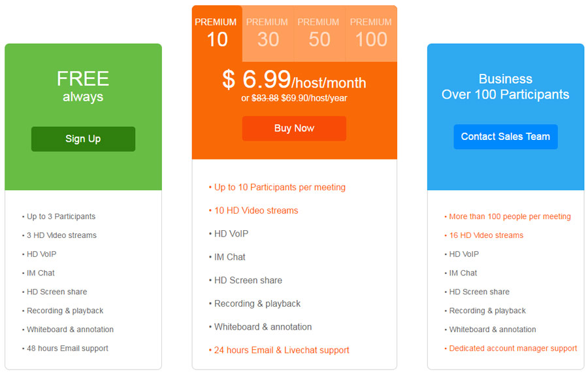Click the $6.99/host/month price text
The width and height of the screenshot is (588, 374).
point(294,80)
